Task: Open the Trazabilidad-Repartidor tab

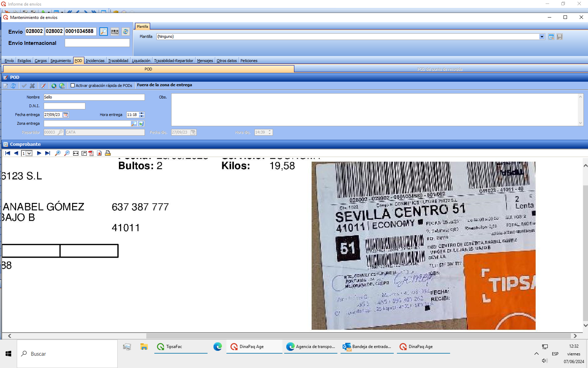Action: point(174,61)
